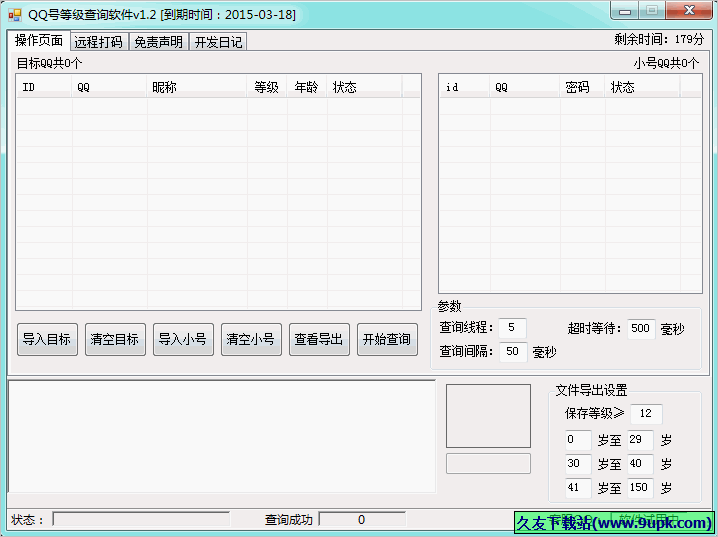
Task: Click the 导入小号 button
Action: (x=183, y=339)
